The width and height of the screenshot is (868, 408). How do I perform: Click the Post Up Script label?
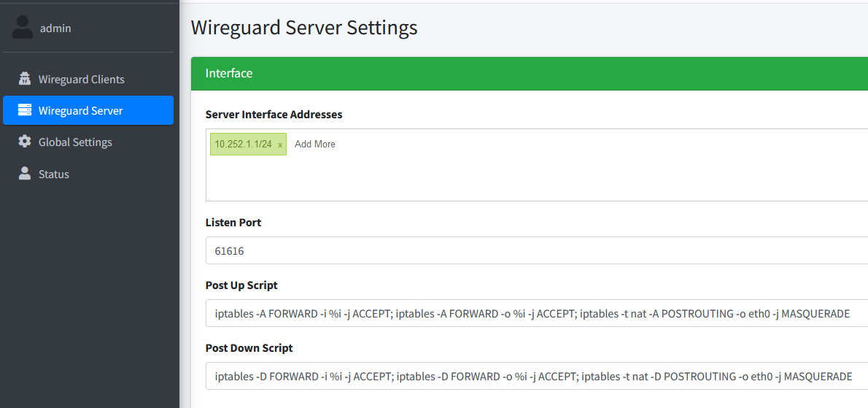241,285
